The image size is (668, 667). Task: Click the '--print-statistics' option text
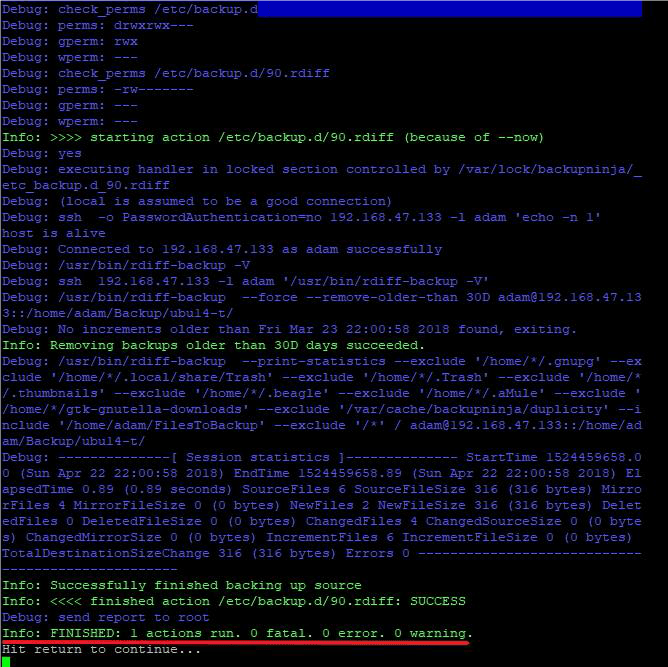pos(314,362)
